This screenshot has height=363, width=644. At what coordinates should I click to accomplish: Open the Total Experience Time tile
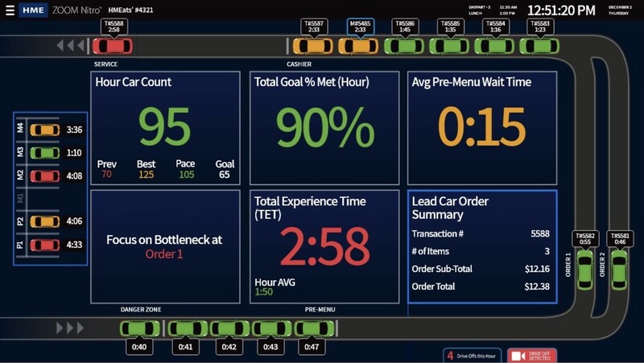tap(324, 245)
